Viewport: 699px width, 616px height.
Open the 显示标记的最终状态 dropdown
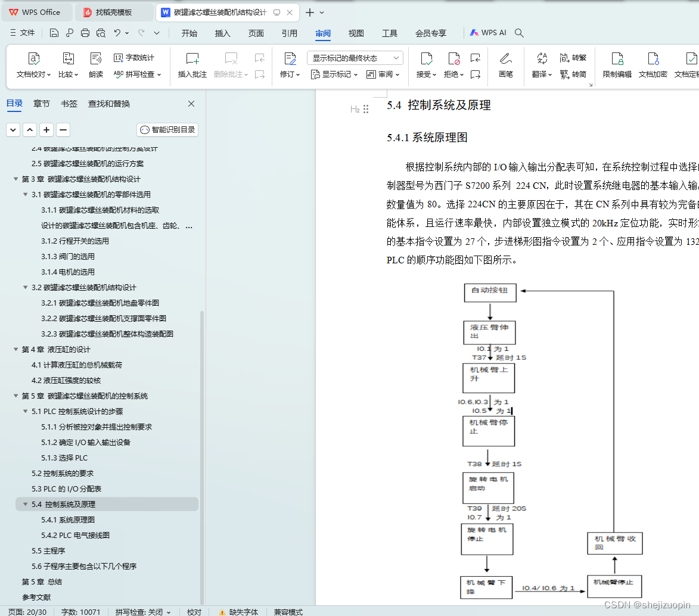pos(355,58)
